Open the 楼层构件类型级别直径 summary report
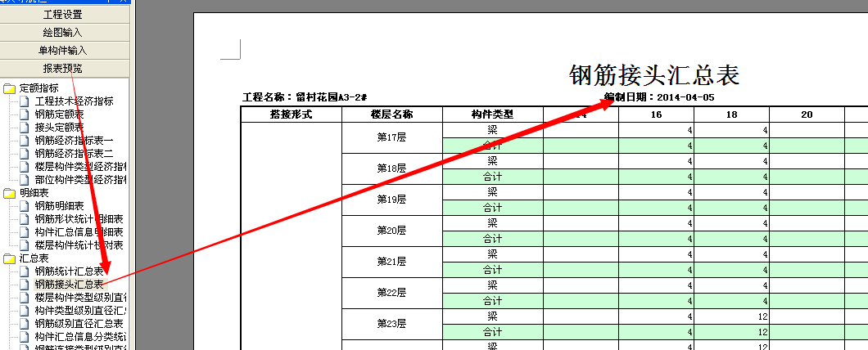Image resolution: width=868 pixels, height=350 pixels. pyautogui.click(x=81, y=298)
